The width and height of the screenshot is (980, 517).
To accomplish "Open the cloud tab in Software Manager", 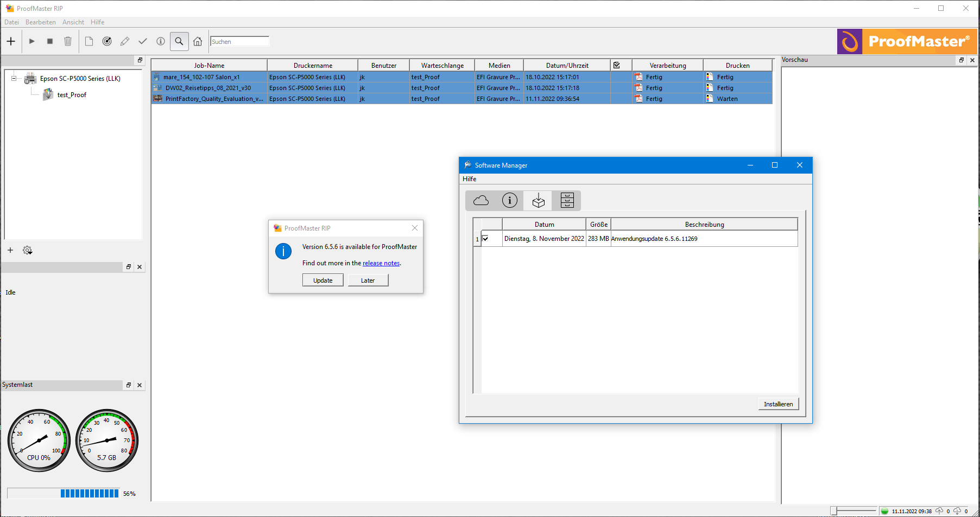I will (x=480, y=201).
